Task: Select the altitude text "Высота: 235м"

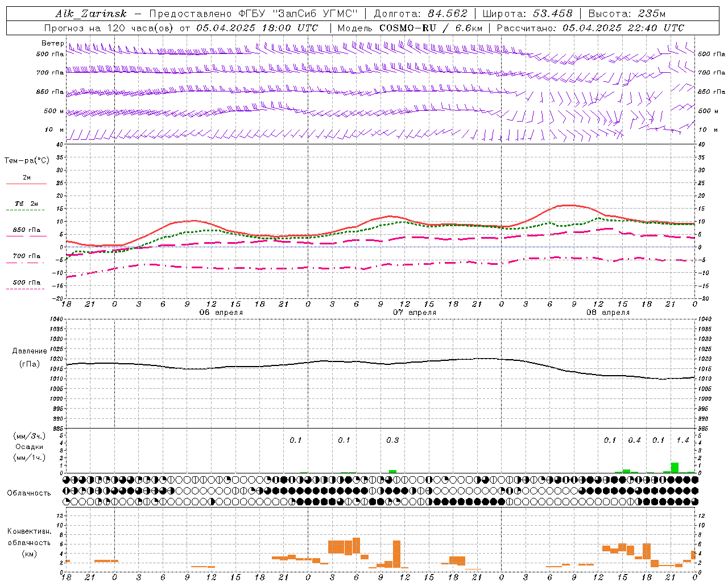Action: click(x=627, y=14)
